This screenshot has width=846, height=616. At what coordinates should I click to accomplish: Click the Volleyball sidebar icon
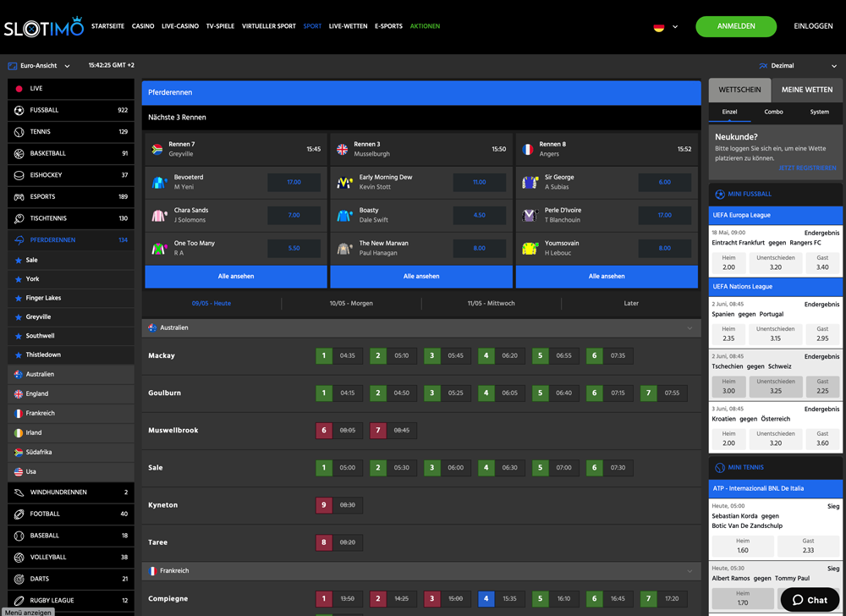click(x=19, y=557)
